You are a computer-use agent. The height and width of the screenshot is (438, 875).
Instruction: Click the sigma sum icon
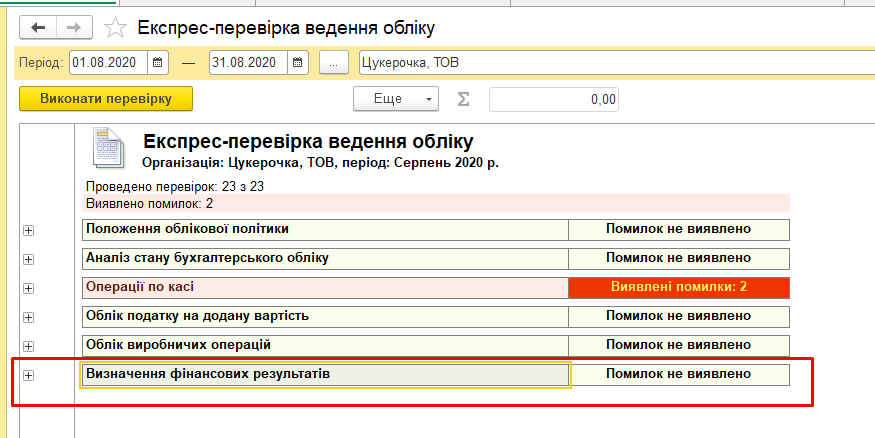click(463, 99)
